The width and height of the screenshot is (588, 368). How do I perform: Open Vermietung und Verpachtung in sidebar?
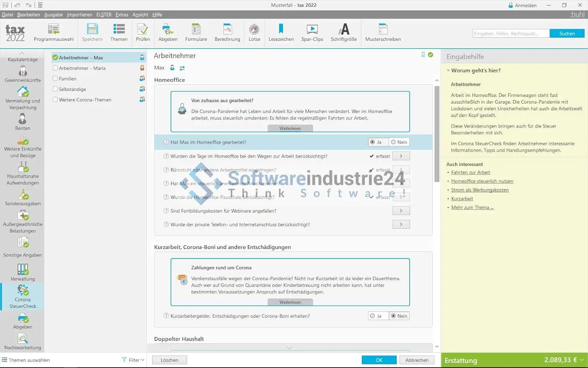tap(23, 98)
